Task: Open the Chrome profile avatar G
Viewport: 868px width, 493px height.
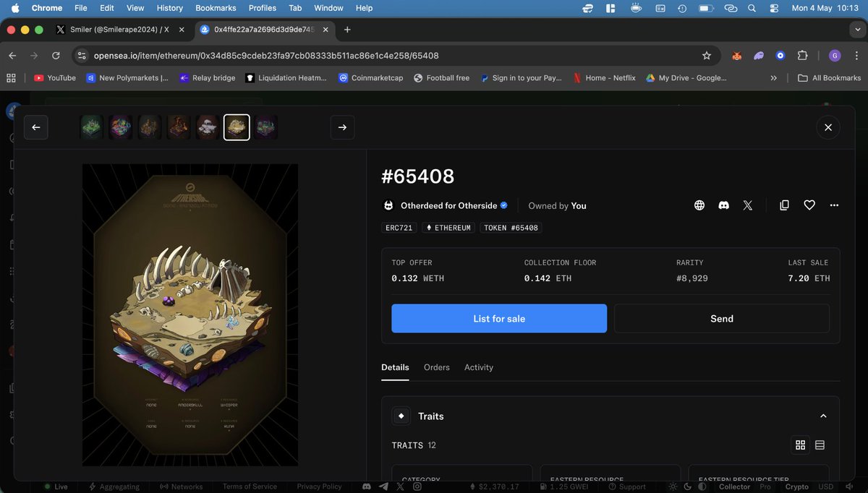Action: (x=835, y=56)
